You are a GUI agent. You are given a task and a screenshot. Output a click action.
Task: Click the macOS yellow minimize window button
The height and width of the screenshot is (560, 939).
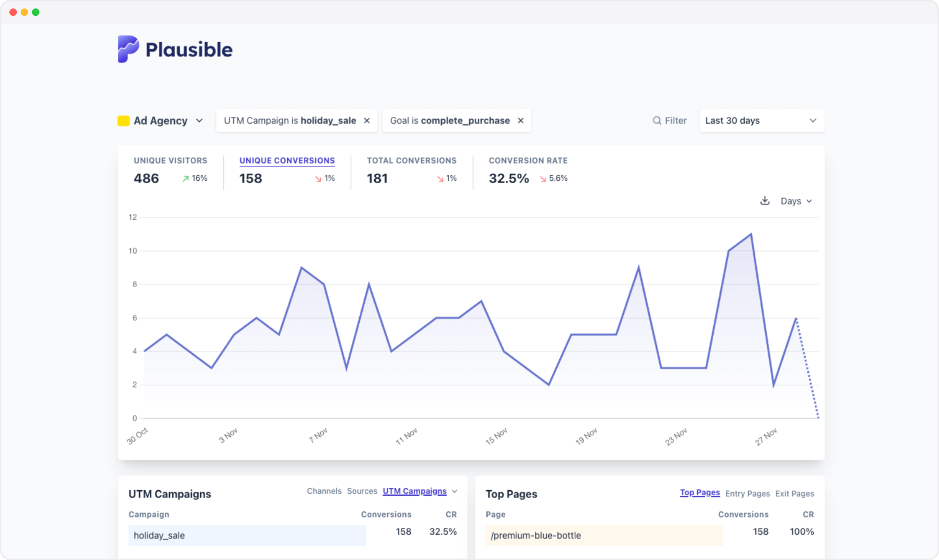[x=24, y=12]
